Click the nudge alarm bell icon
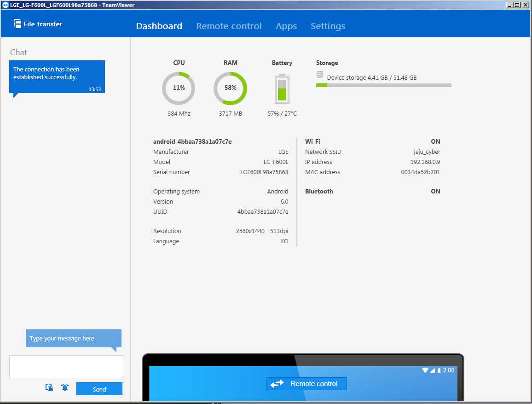 coord(65,387)
